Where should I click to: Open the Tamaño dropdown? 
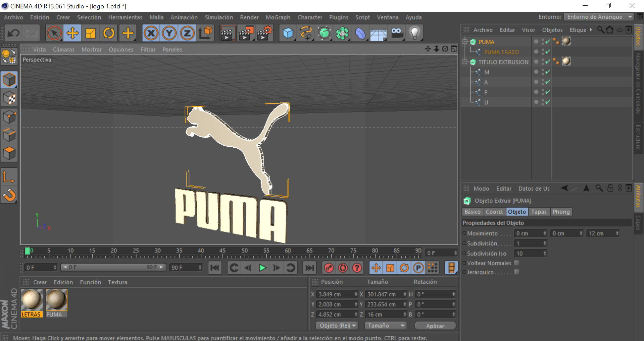(x=385, y=326)
